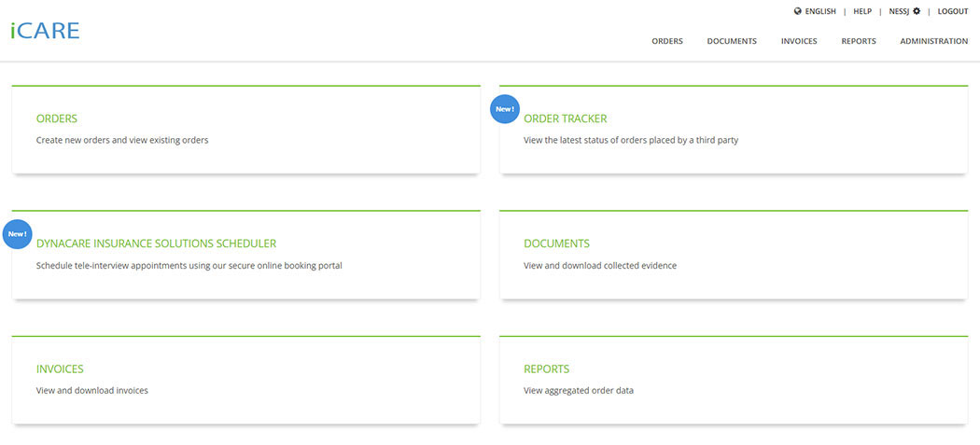Image resolution: width=980 pixels, height=445 pixels.
Task: Log out using the LOGOUT link
Action: click(953, 11)
